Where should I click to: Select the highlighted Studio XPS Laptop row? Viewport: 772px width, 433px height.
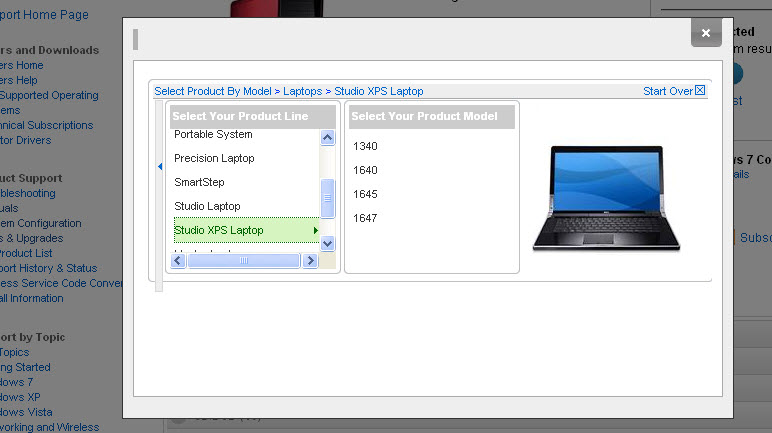(x=246, y=230)
